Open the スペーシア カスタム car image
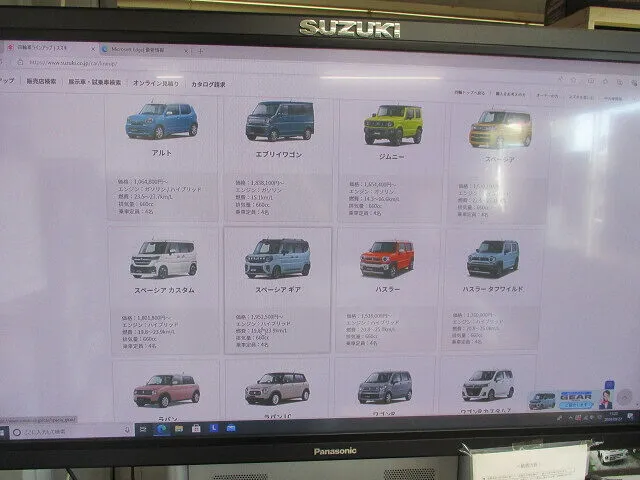640x480 pixels. [164, 259]
